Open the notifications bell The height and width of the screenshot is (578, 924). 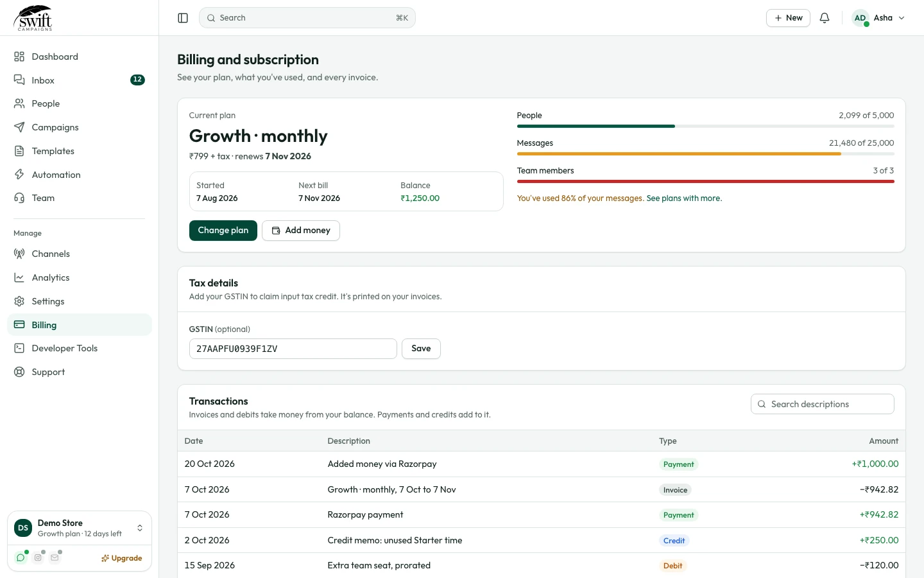click(825, 18)
